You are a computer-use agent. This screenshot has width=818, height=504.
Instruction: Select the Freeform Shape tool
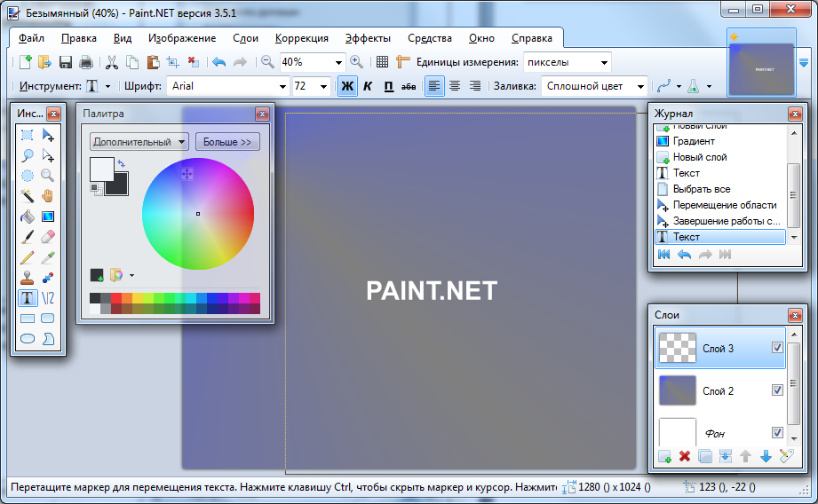point(47,339)
